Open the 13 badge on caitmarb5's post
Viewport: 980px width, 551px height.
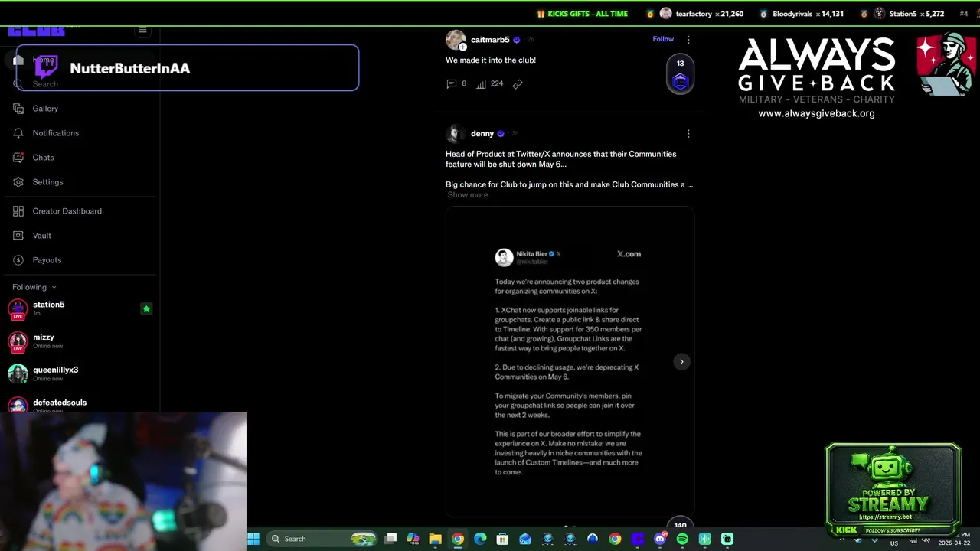pyautogui.click(x=680, y=74)
